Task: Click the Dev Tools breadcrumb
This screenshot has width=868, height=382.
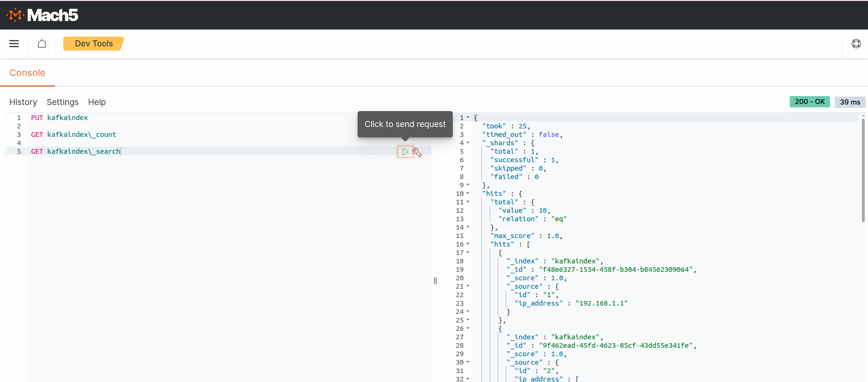Action: point(94,44)
